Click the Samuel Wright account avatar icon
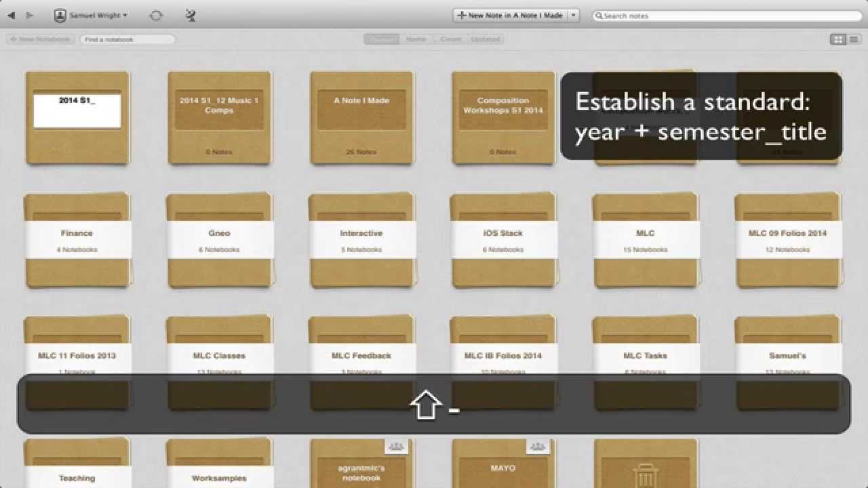 pos(60,15)
